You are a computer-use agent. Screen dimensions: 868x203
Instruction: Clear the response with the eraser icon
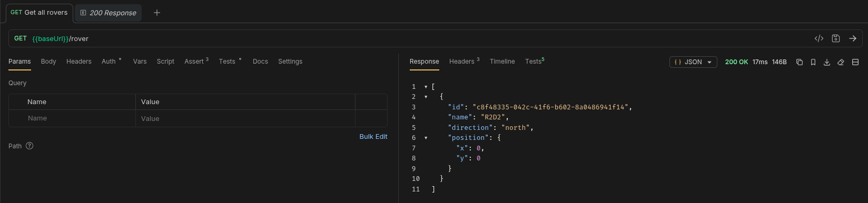click(841, 62)
